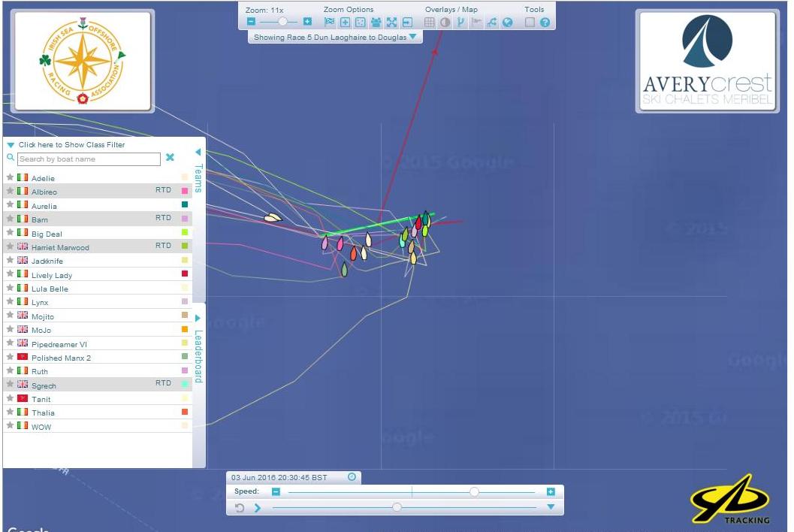Decrease playback speed with minus button
Image resolution: width=794 pixels, height=532 pixels.
[276, 491]
